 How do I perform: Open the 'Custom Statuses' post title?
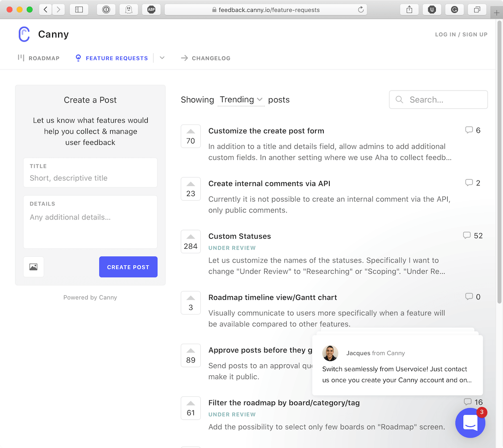coord(240,236)
